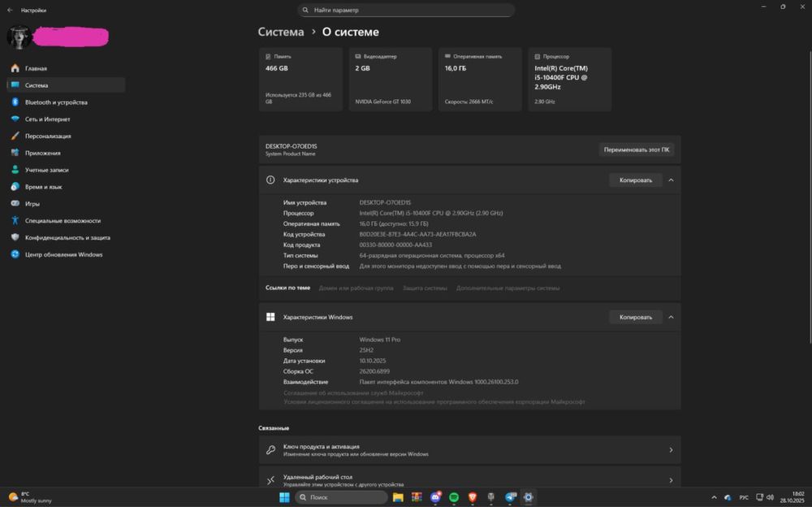Open Bluetooth и устройства settings
812x507 pixels.
coord(66,102)
